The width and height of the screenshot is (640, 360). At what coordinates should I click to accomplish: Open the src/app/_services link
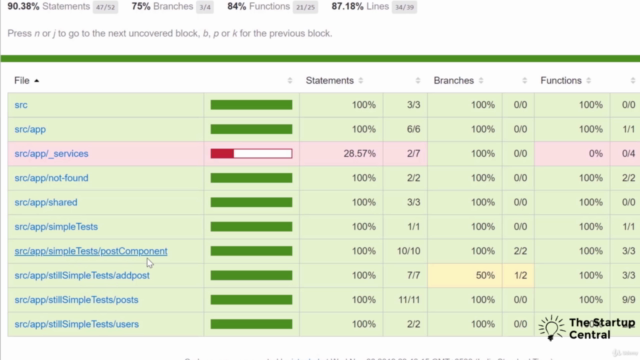point(51,153)
